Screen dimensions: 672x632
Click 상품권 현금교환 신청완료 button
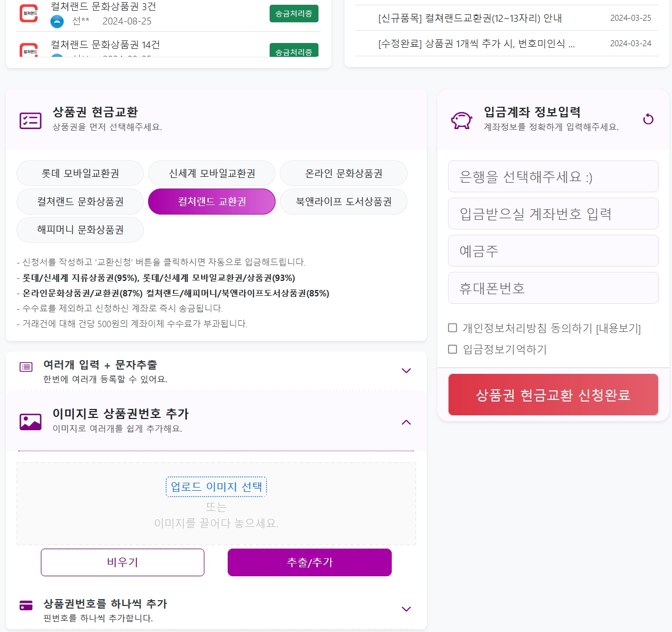pyautogui.click(x=553, y=395)
